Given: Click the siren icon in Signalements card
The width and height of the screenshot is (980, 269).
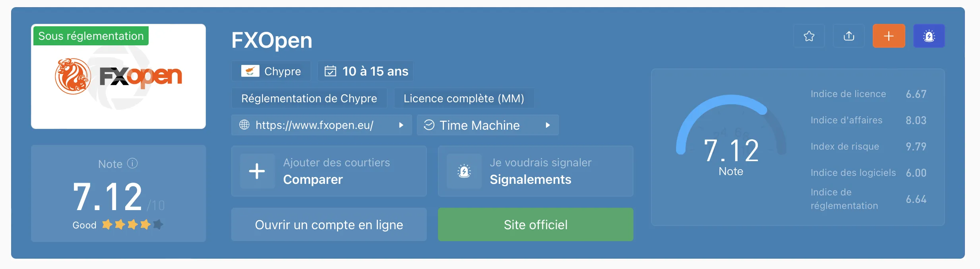Looking at the screenshot, I should click(464, 171).
